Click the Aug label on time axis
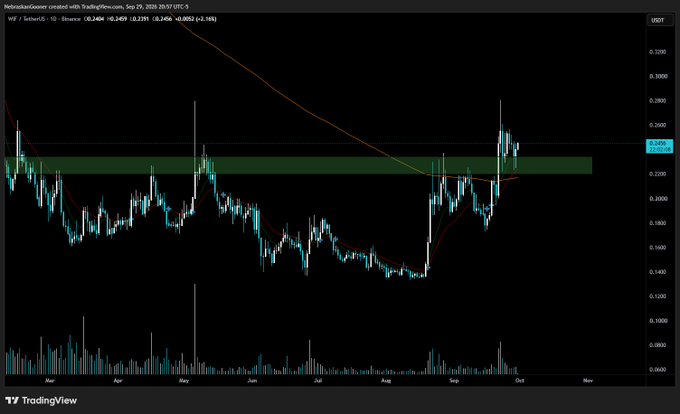 click(386, 381)
